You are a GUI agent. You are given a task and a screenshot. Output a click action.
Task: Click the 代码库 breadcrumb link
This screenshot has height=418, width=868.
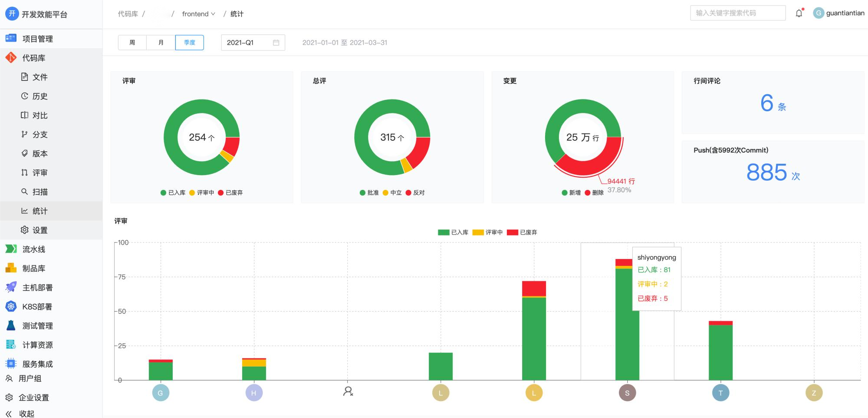(128, 14)
